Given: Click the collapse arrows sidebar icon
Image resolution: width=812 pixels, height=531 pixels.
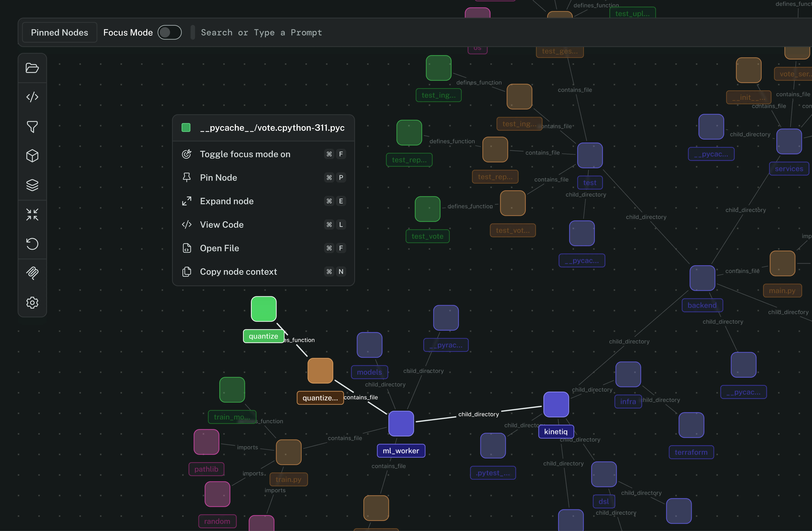Looking at the screenshot, I should tap(32, 214).
